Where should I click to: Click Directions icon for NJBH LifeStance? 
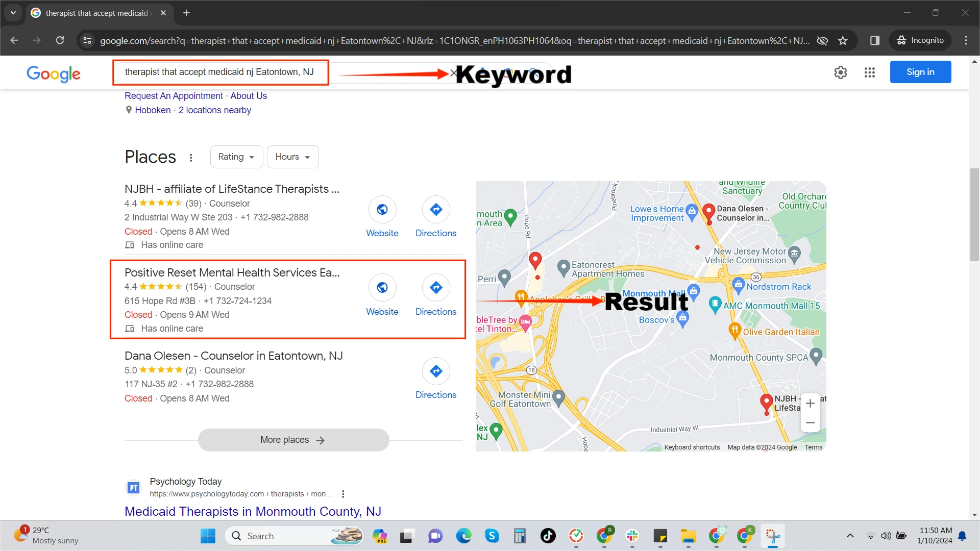coord(436,209)
